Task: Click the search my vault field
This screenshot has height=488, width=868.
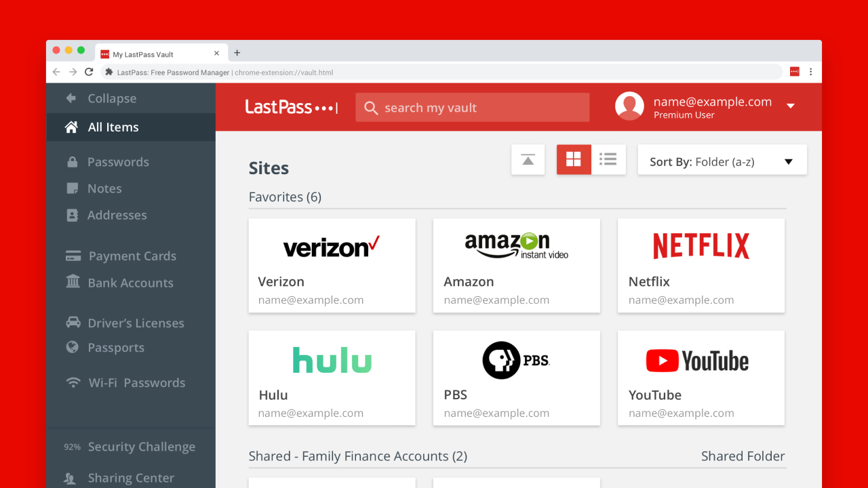Action: [473, 108]
